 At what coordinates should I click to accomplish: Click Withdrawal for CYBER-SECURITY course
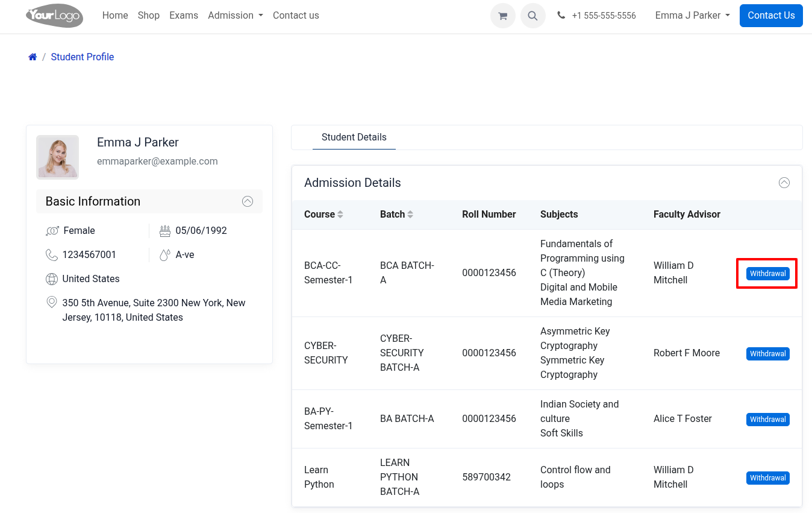(768, 354)
